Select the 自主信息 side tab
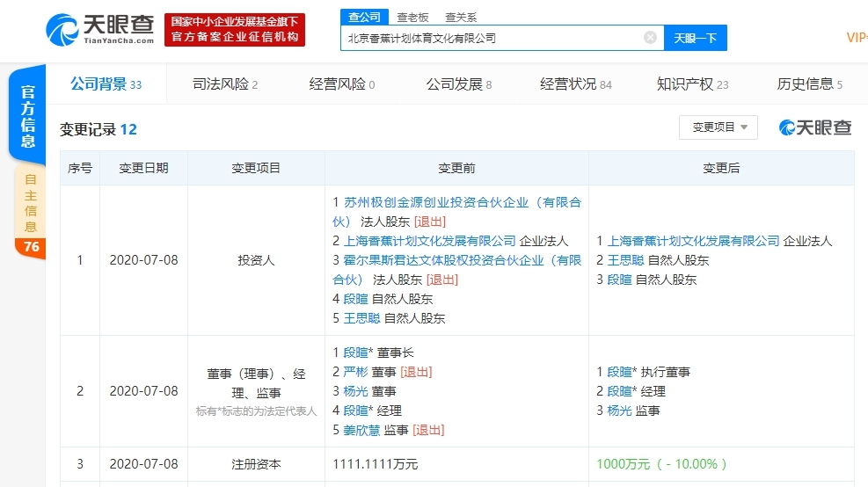 pyautogui.click(x=31, y=202)
